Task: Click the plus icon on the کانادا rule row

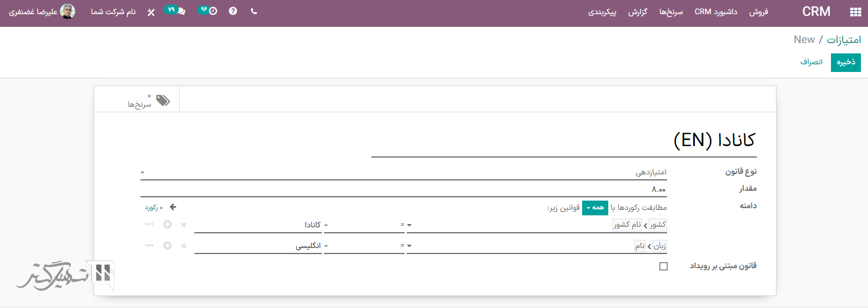Action: tap(168, 225)
